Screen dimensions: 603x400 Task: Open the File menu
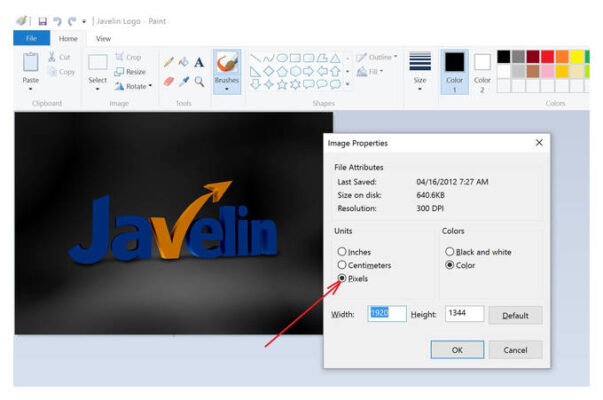coord(32,38)
